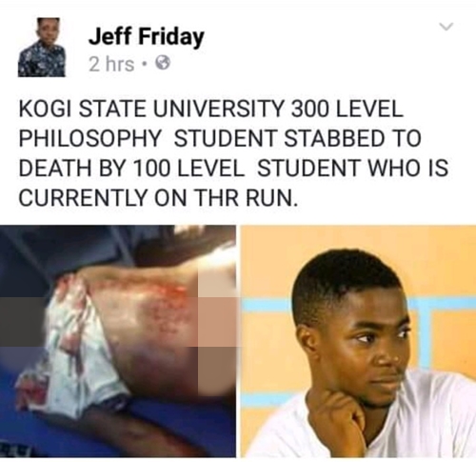Viewport: 476px width, 462px height.
Task: Open the post via the 2 hrs timestamp
Action: point(111,65)
